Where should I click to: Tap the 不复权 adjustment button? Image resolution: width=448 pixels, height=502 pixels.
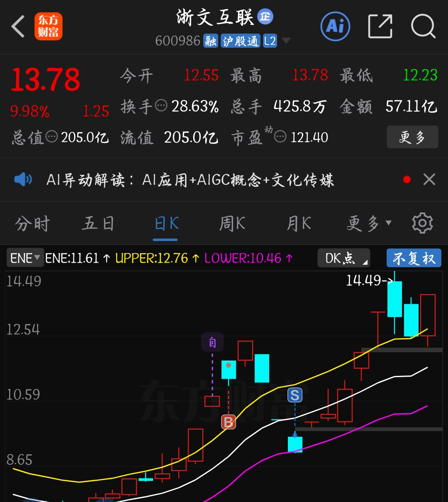pyautogui.click(x=414, y=258)
